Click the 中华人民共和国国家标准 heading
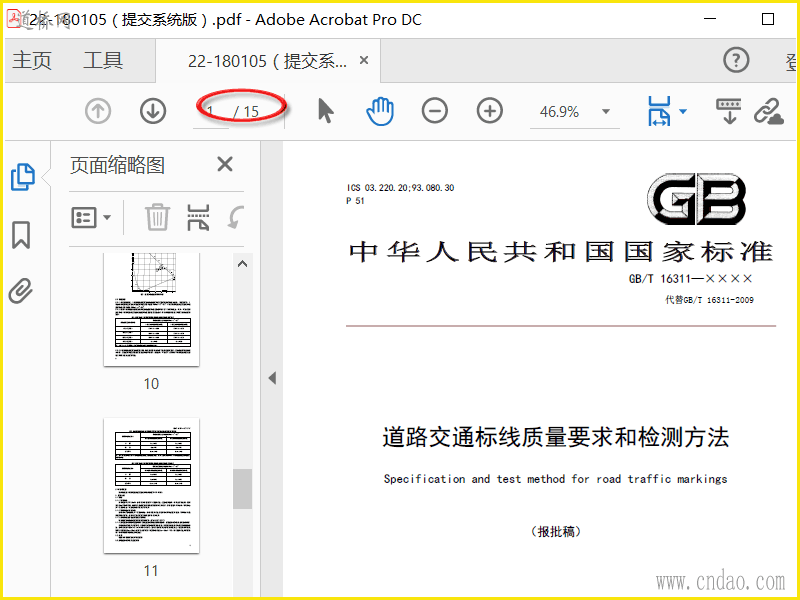Image resolution: width=800 pixels, height=600 pixels. pyautogui.click(x=561, y=252)
